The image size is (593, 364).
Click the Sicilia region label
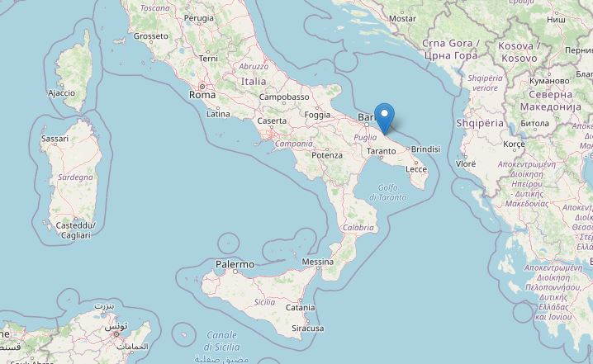tap(265, 302)
